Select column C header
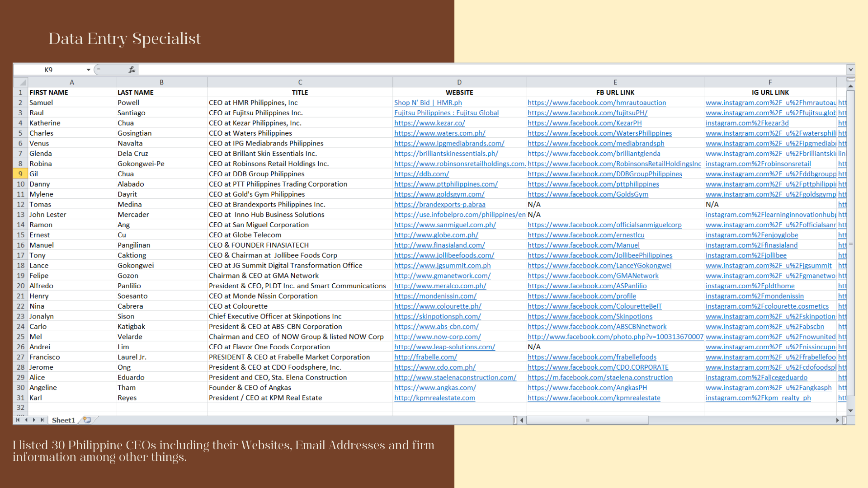The width and height of the screenshot is (868, 488). coord(300,82)
